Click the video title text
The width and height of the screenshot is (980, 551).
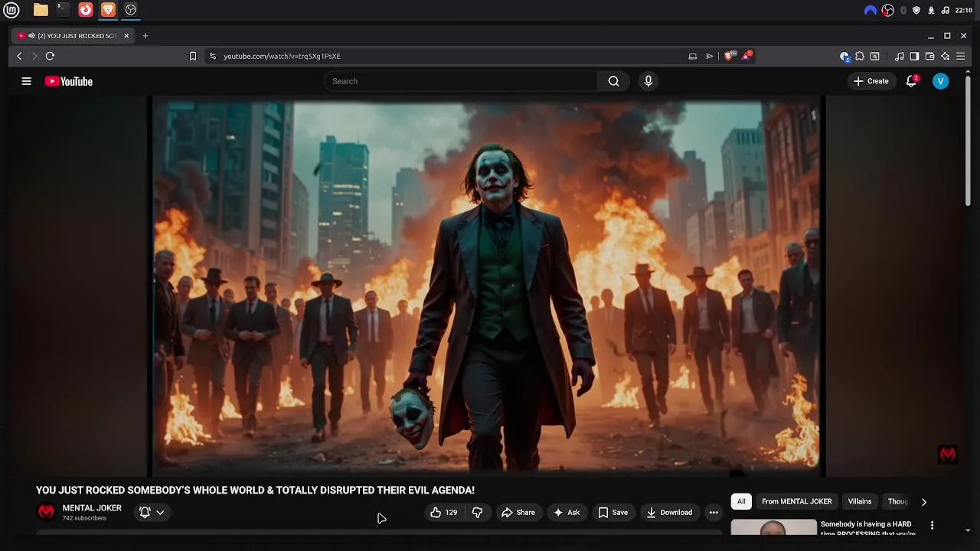click(x=255, y=491)
